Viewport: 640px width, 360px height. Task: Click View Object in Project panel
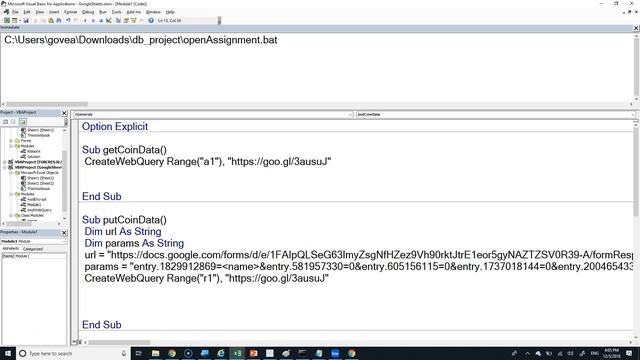pos(13,122)
